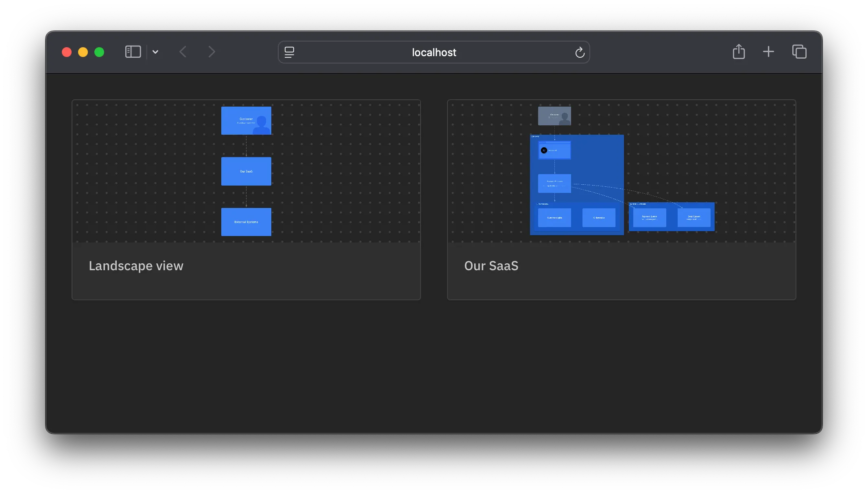Click the Email System node in preview
868x494 pixels.
(x=694, y=218)
